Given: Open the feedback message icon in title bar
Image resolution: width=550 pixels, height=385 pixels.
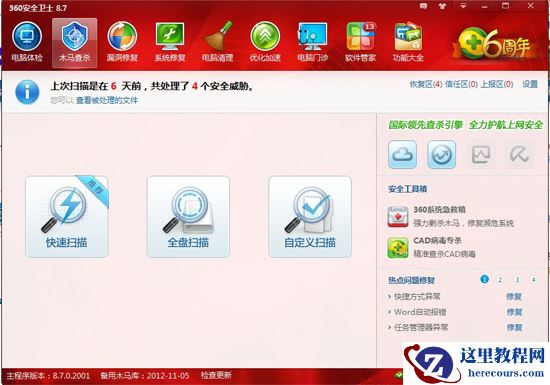Looking at the screenshot, I should (x=423, y=6).
